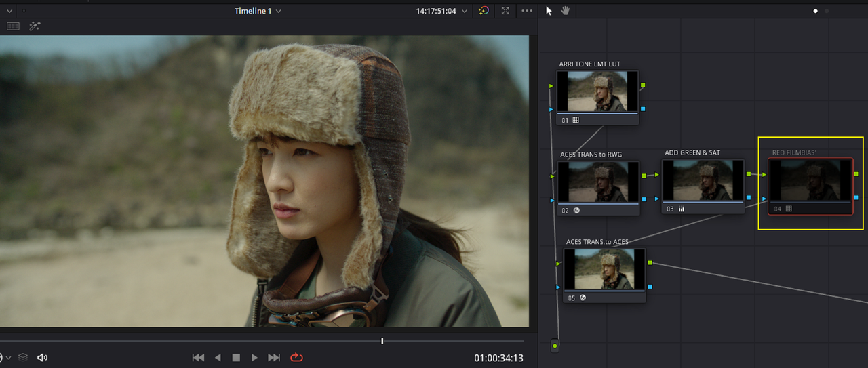868x368 pixels.
Task: Click the OFX effect icon on node 02
Action: pyautogui.click(x=576, y=211)
